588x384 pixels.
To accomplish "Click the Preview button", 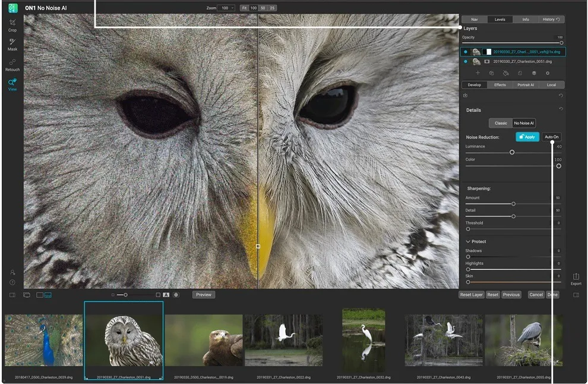I will 204,295.
